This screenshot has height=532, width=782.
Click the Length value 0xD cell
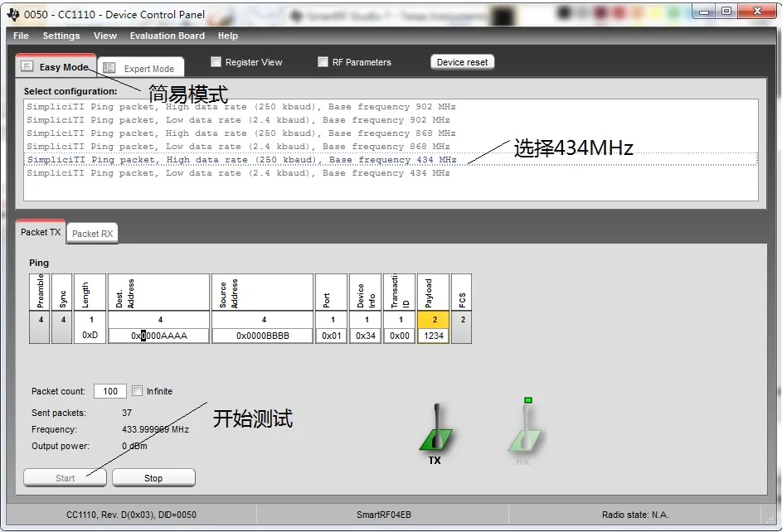(x=90, y=336)
